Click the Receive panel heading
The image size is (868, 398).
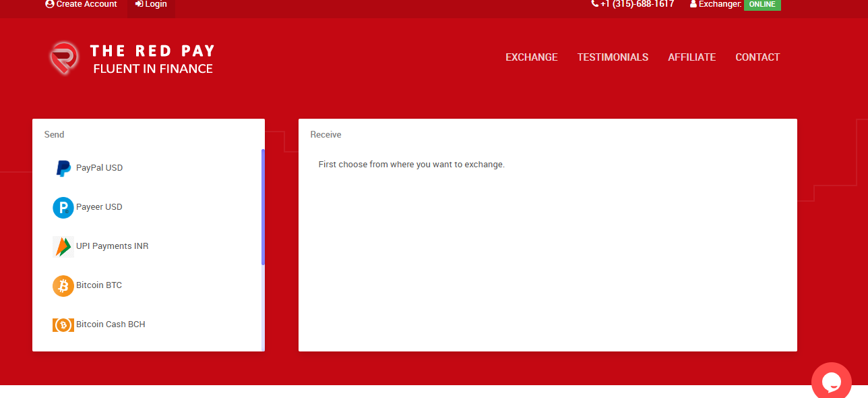(x=326, y=135)
